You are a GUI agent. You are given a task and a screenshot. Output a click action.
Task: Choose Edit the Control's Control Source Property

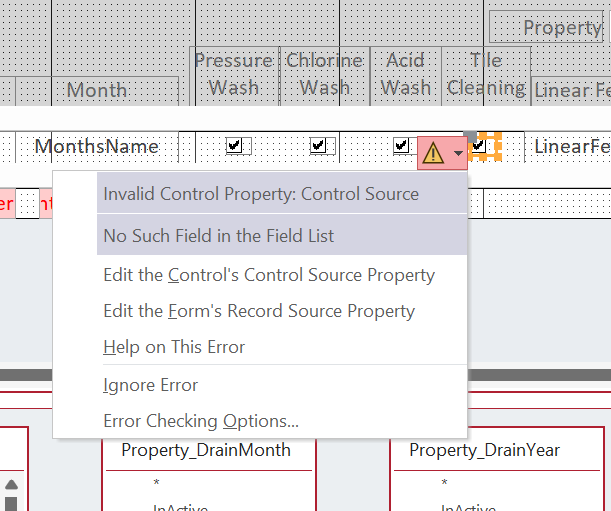269,275
